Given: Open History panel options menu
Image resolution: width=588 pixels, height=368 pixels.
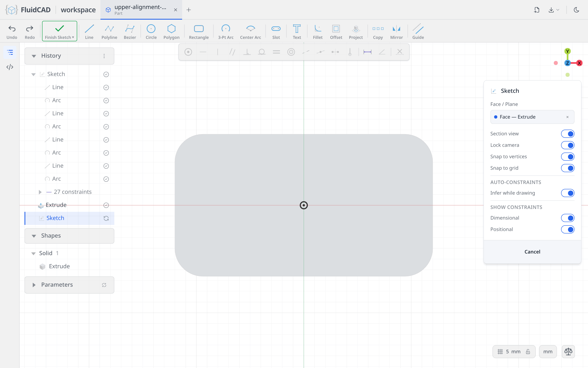Looking at the screenshot, I should [x=104, y=56].
